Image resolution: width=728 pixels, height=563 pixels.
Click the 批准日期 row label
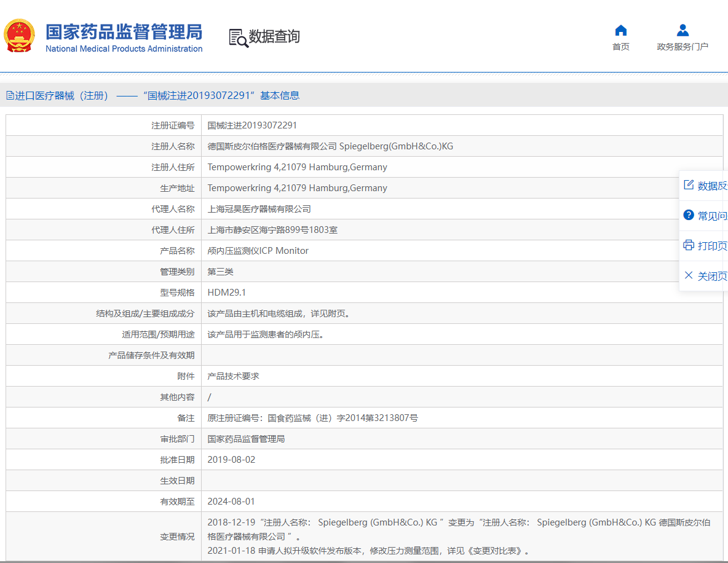pos(177,460)
